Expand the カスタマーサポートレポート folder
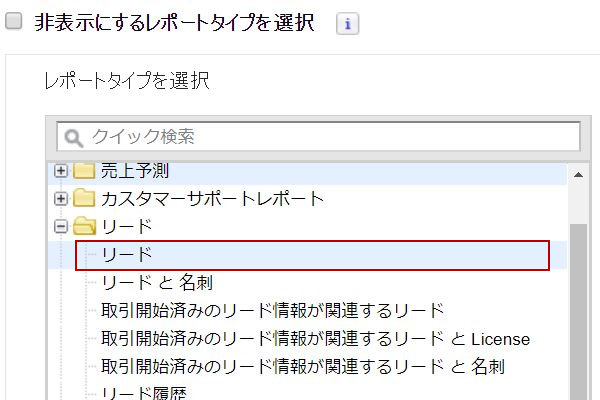The width and height of the screenshot is (600, 400). coord(60,199)
